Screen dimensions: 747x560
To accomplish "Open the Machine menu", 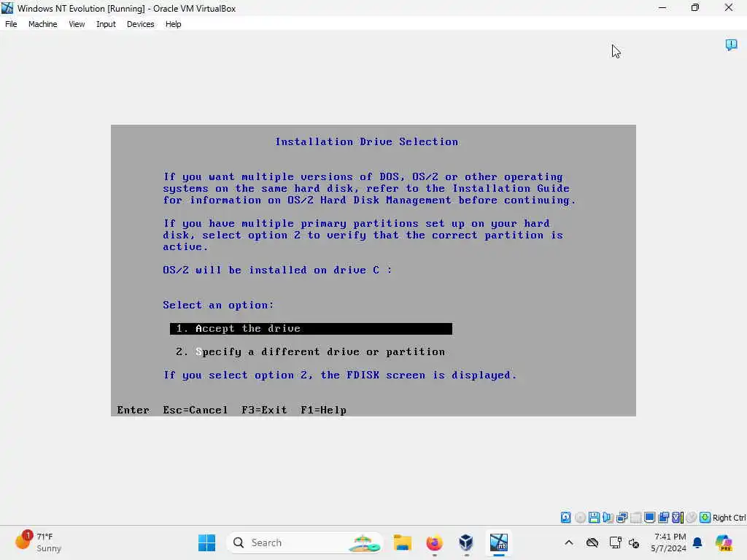I will 42,24.
